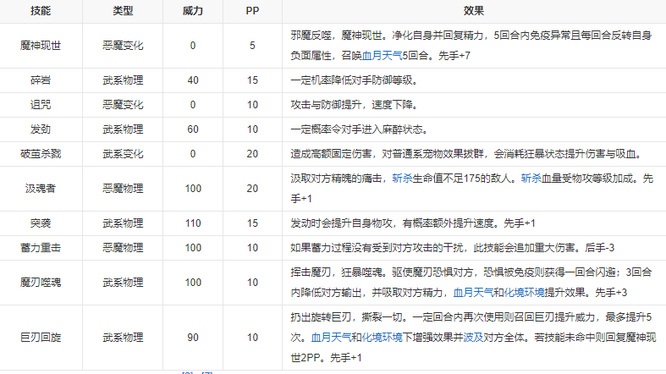Click power value 0 in 魔神现世 row
This screenshot has height=374, width=666.
(x=193, y=45)
